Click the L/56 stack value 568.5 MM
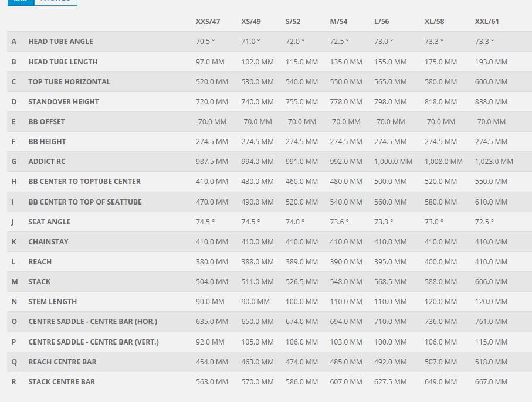The image size is (532, 402). coord(390,282)
